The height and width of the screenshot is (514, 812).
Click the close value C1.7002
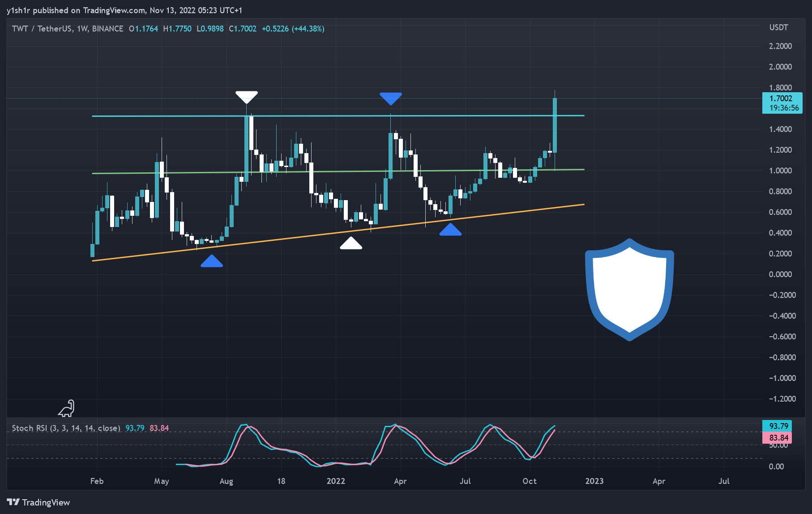[x=243, y=29]
